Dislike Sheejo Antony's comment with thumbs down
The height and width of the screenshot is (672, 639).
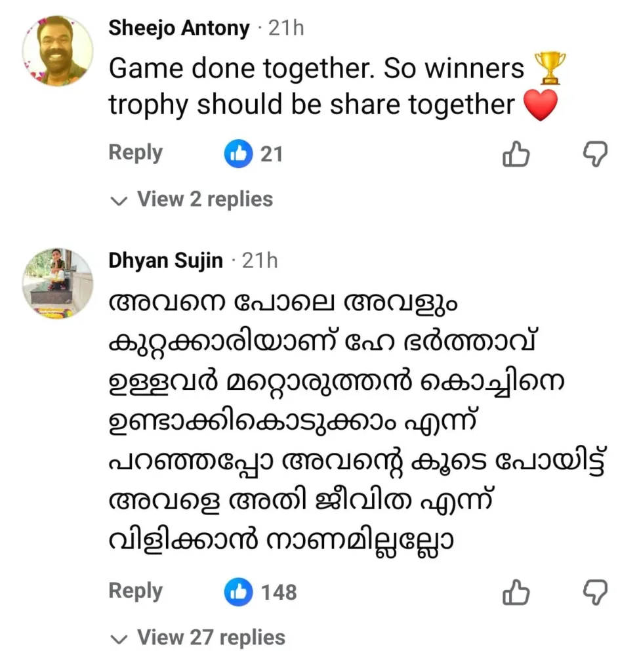coord(595,155)
